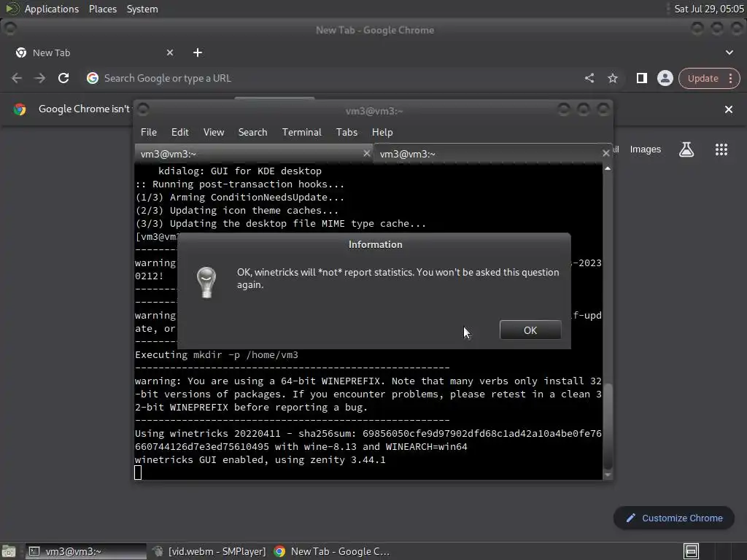
Task: Switch to vm3@vm3:~ taskbar entry
Action: [86, 551]
